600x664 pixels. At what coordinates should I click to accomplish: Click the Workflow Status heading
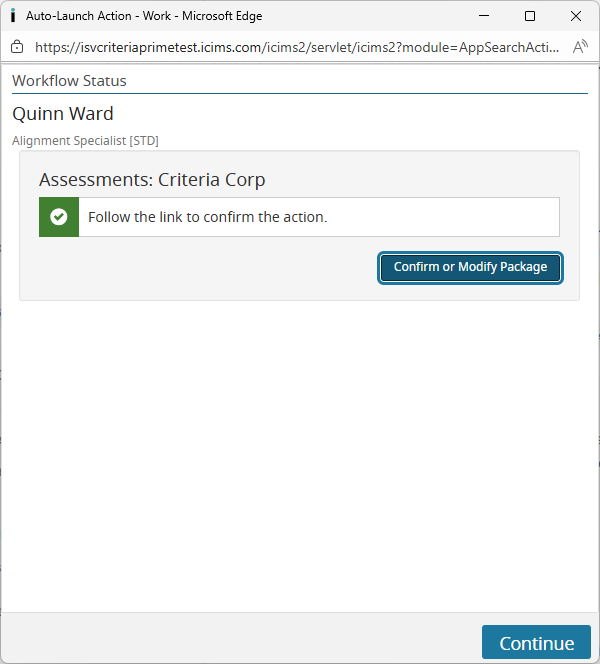69,81
